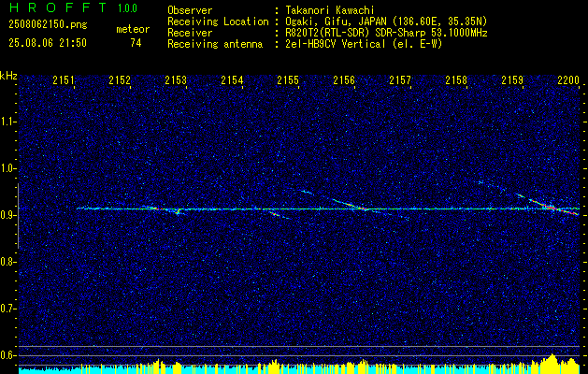
Task: Click the gray vertical range bar beside 0.9
Action: point(18,216)
